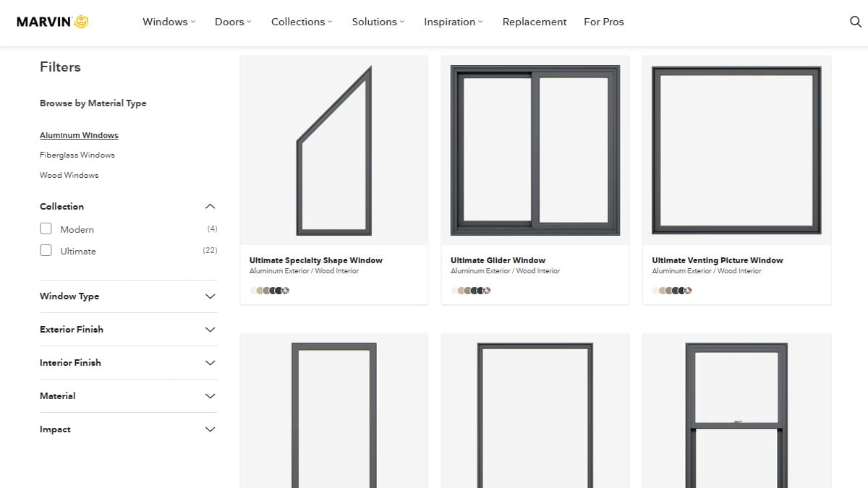Browse Fiberglass Windows material type
Screen dimensions: 868x488
(x=77, y=155)
